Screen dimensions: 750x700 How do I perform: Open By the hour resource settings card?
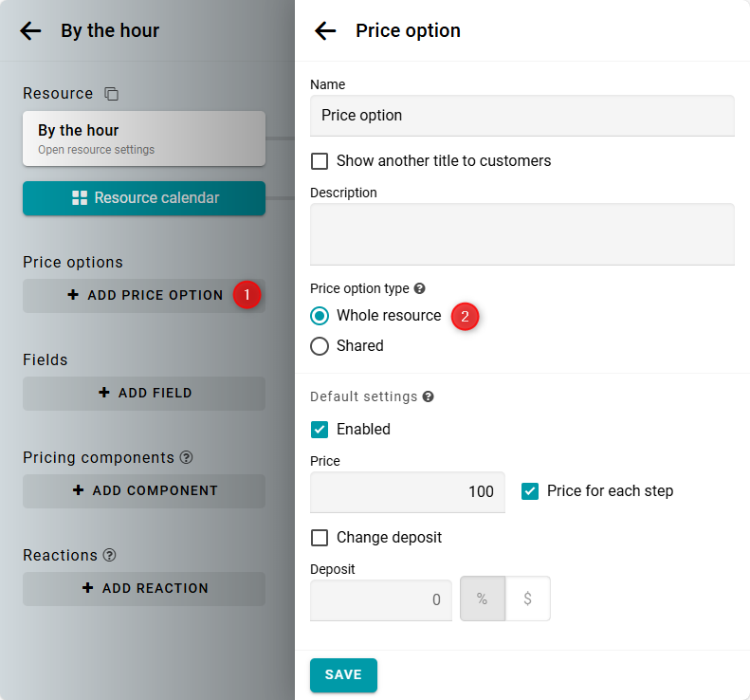click(144, 138)
